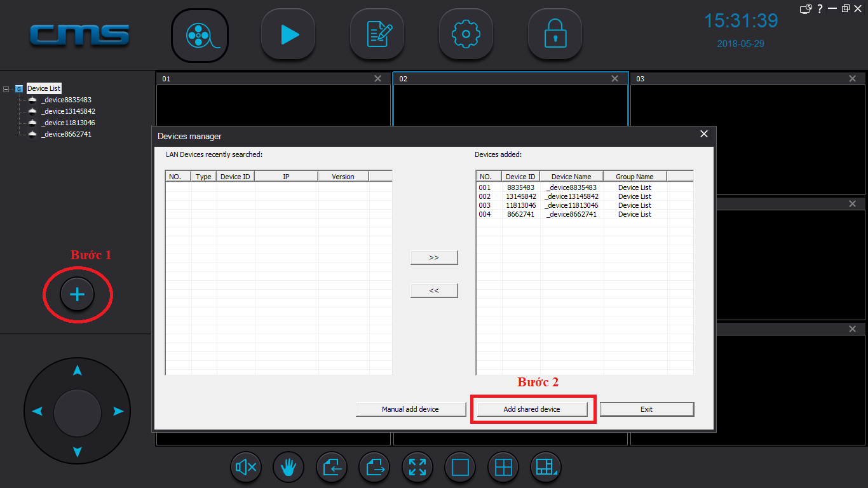This screenshot has height=488, width=868.
Task: Click Manual add device button
Action: coord(410,409)
